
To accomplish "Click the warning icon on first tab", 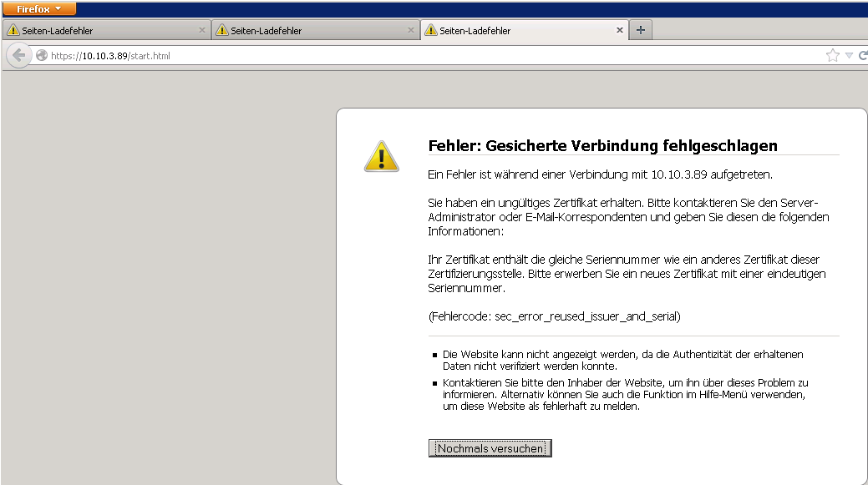I will point(13,31).
